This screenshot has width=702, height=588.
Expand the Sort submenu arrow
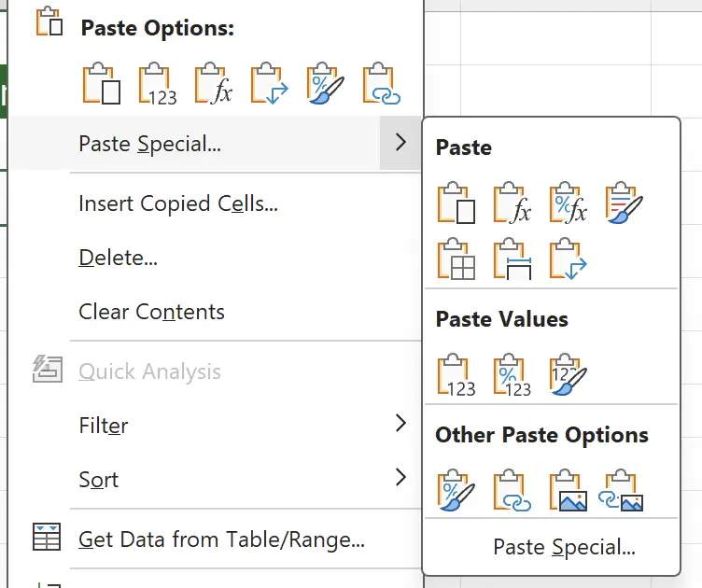[400, 479]
